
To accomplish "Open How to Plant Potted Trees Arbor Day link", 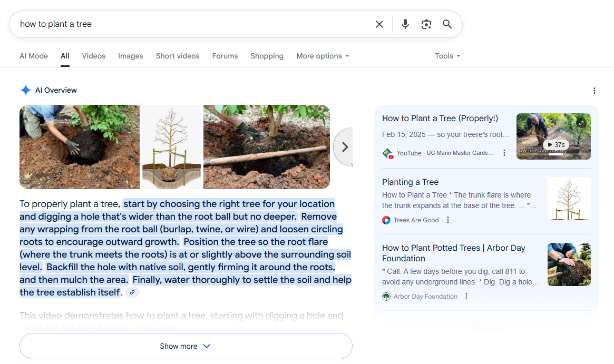I will tap(453, 253).
